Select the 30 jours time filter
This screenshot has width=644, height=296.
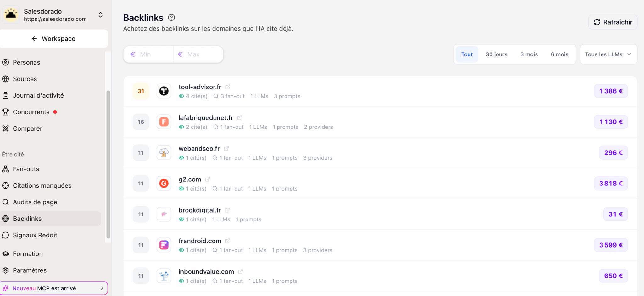point(497,54)
